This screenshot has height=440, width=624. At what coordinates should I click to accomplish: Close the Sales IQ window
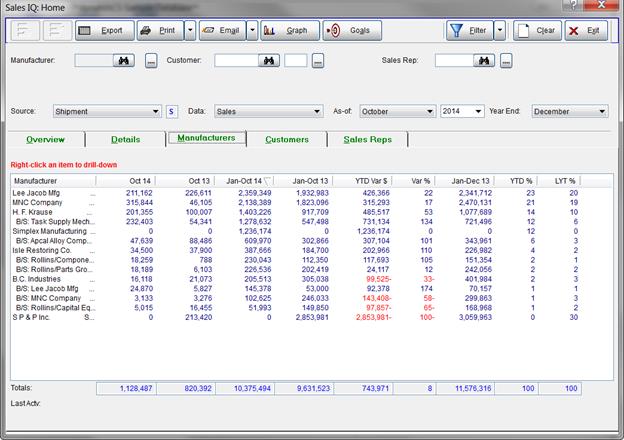tap(601, 5)
